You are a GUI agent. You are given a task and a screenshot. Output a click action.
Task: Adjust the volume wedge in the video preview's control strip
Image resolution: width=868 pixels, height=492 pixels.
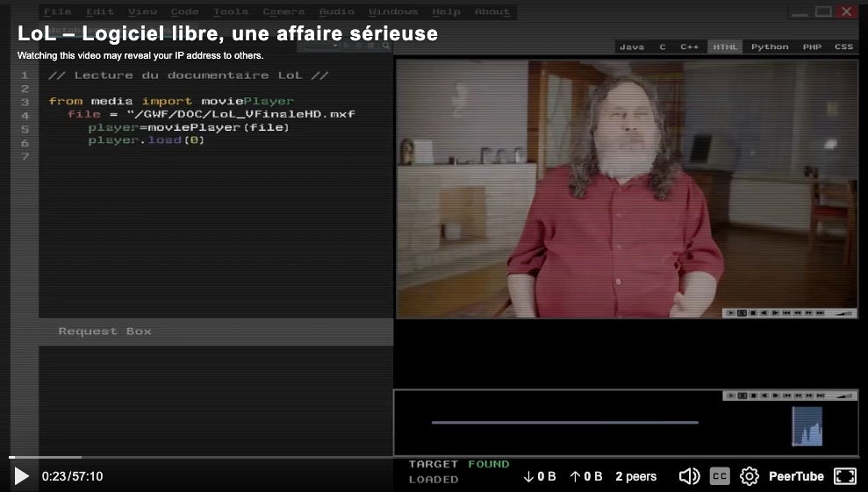844,313
